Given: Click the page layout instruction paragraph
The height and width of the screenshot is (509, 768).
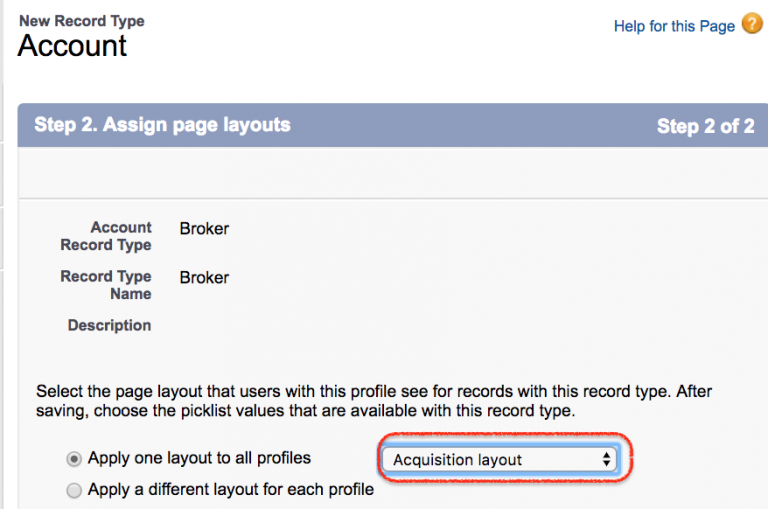Looking at the screenshot, I should (x=373, y=401).
